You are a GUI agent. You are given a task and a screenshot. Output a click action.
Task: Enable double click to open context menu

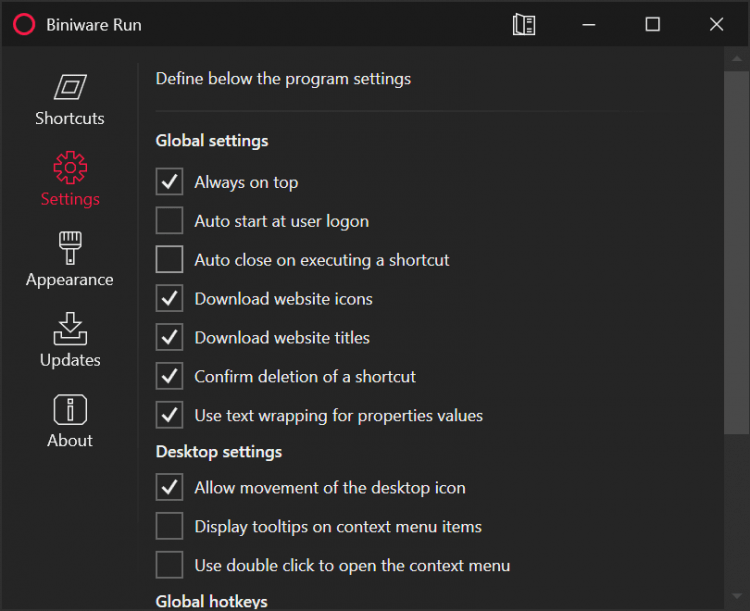[170, 566]
